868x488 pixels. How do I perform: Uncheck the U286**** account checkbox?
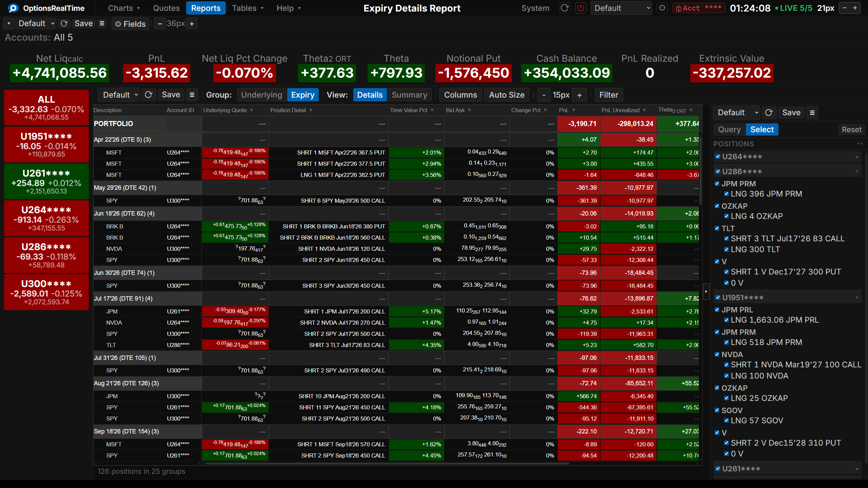(x=718, y=171)
